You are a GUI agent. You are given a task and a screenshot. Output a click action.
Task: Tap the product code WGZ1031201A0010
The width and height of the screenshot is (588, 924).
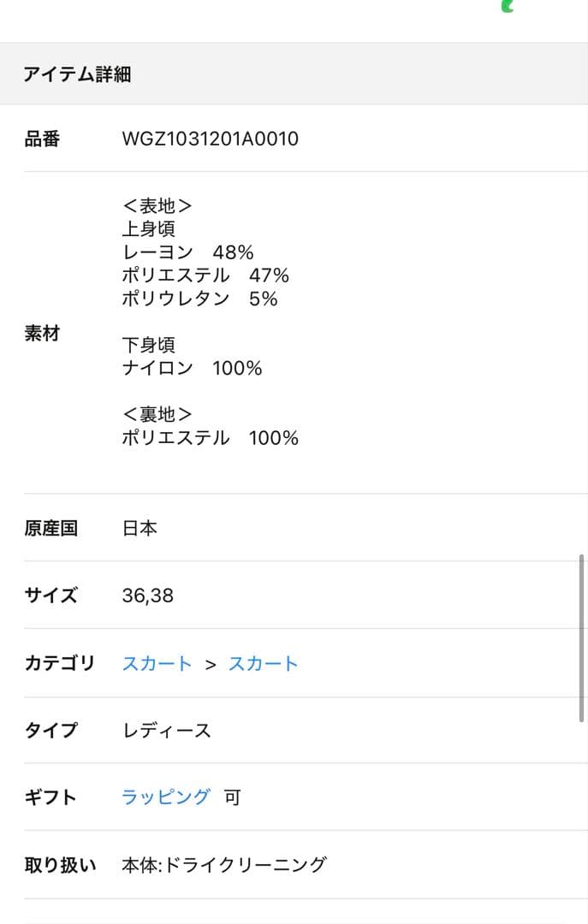[211, 139]
